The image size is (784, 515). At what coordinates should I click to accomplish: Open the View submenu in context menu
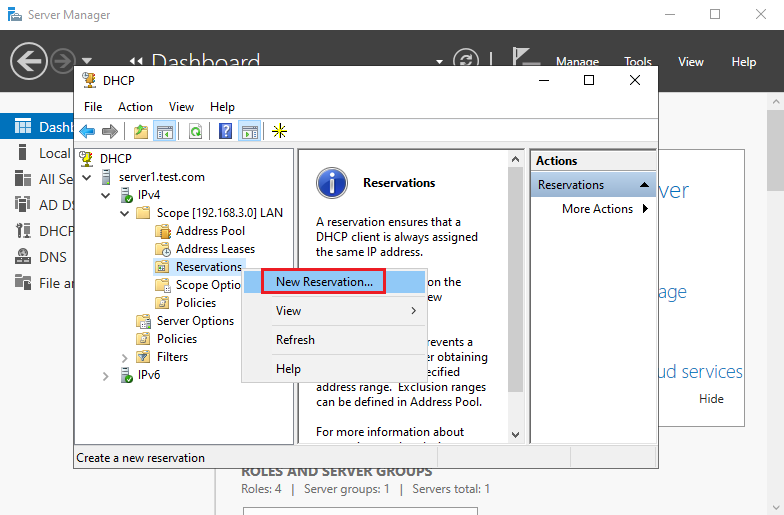(345, 311)
